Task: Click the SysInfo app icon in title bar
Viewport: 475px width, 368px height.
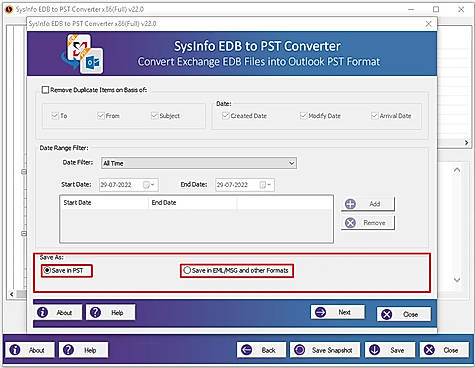Action: (x=9, y=9)
